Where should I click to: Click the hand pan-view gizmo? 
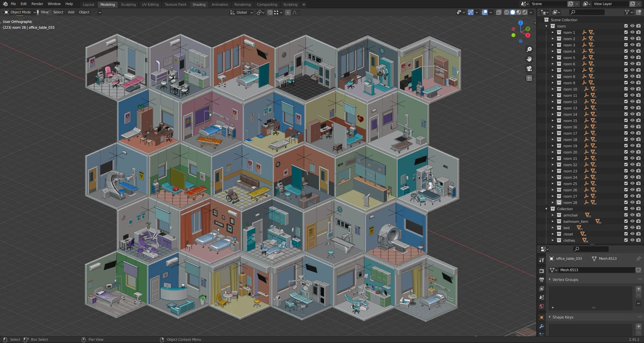click(529, 59)
